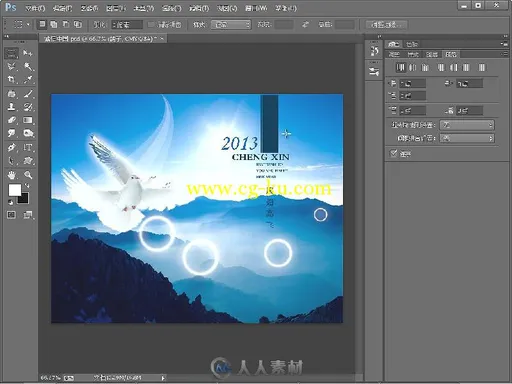Toggle Quick Mask mode
This screenshot has width=512, height=384.
[x=11, y=215]
